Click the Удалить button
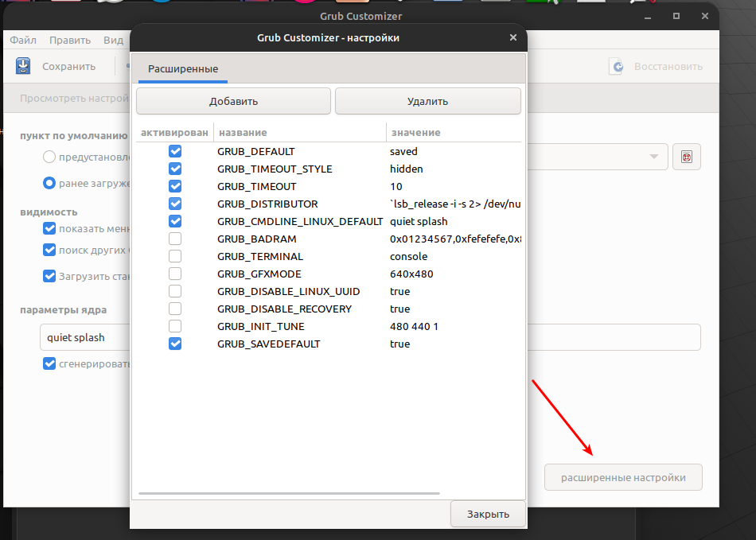 [x=427, y=101]
